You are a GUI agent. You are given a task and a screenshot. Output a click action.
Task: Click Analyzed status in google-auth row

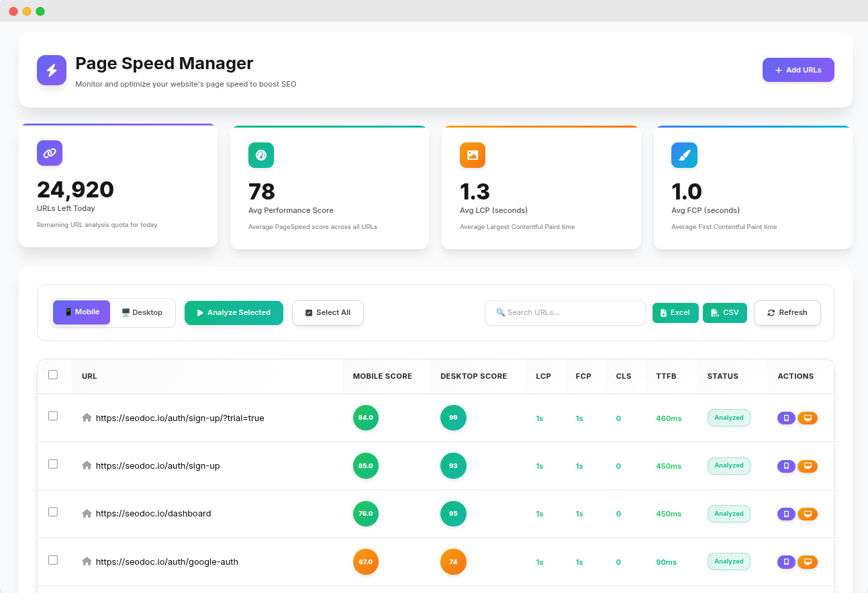(x=729, y=561)
